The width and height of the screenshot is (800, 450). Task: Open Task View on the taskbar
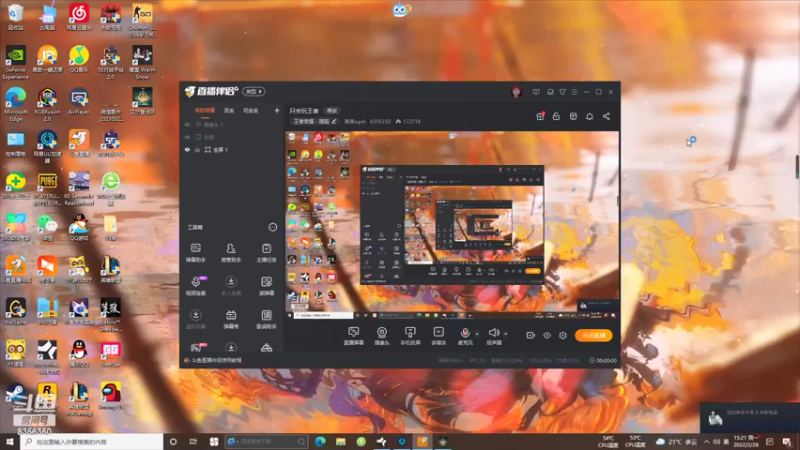[193, 442]
